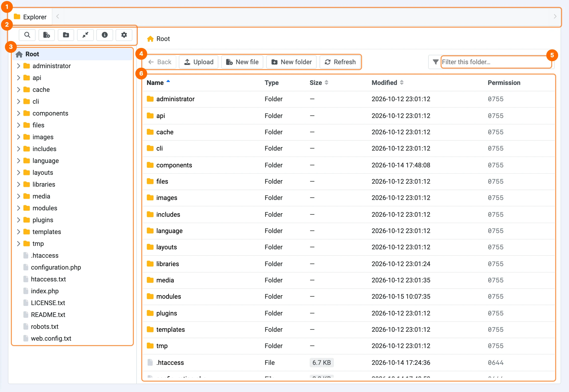The image size is (569, 392).
Task: Click the tab scroll right arrow
Action: [555, 17]
